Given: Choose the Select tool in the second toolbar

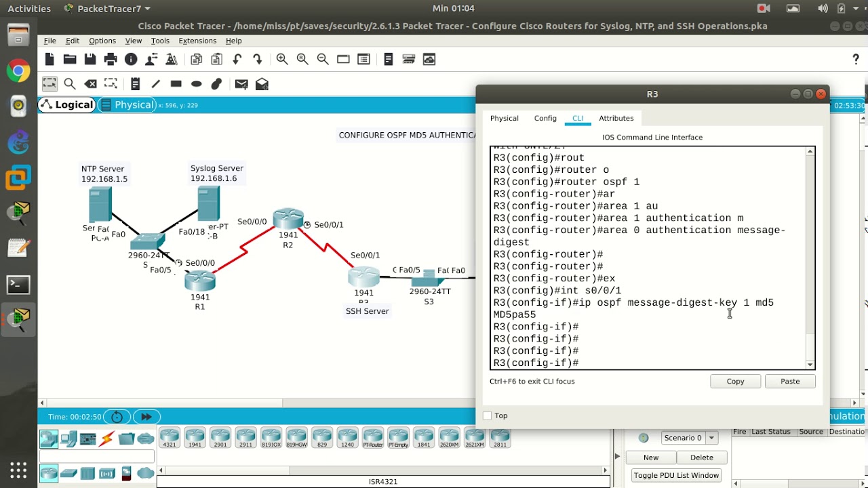Looking at the screenshot, I should 50,84.
